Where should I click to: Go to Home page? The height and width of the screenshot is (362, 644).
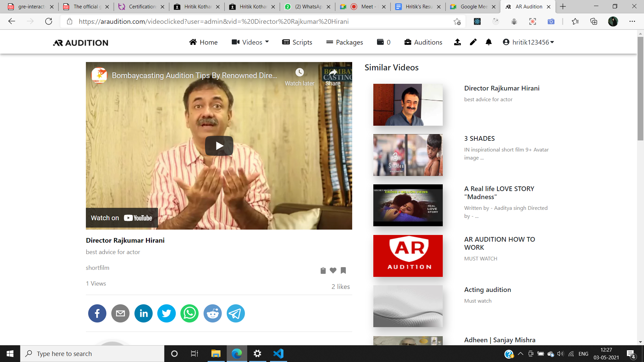(203, 42)
